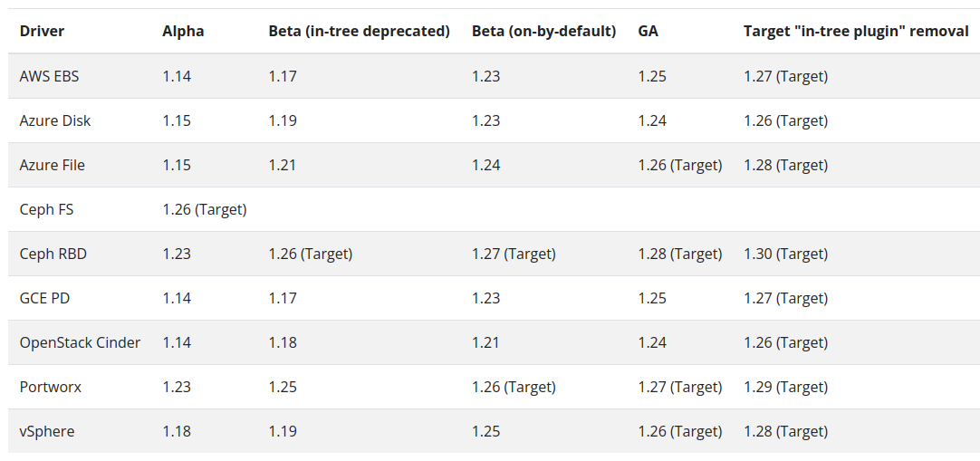Screen dimensions: 980x461
Task: Select the OpenStack Cinder driver name
Action: click(x=80, y=342)
